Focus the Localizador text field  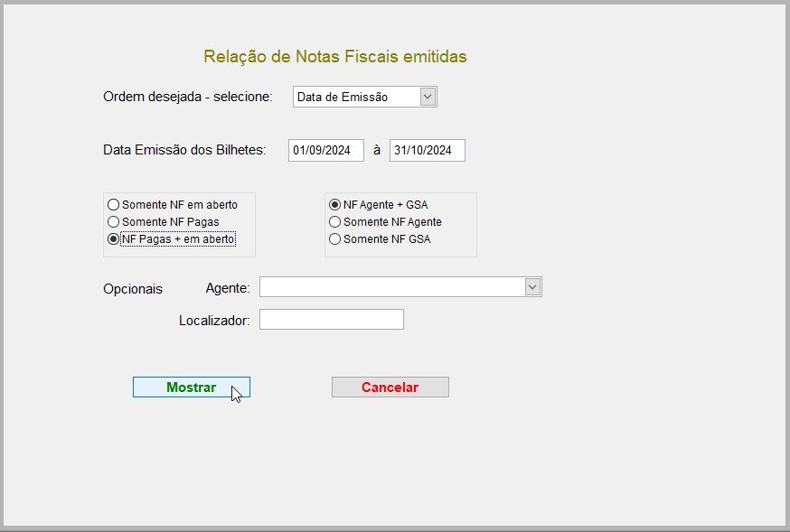[331, 320]
